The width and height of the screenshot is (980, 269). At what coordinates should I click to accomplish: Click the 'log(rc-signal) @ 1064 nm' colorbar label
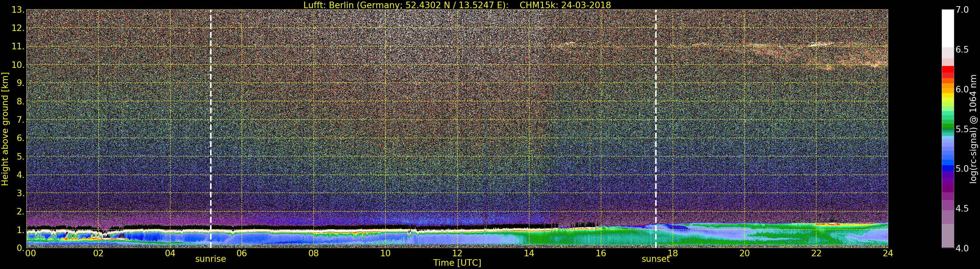[x=974, y=129]
